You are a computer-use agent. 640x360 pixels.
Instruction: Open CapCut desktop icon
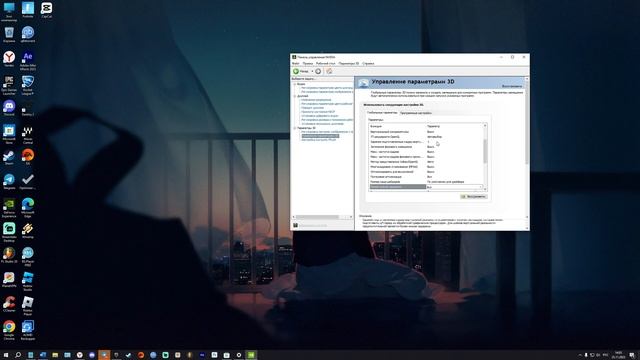tap(47, 10)
